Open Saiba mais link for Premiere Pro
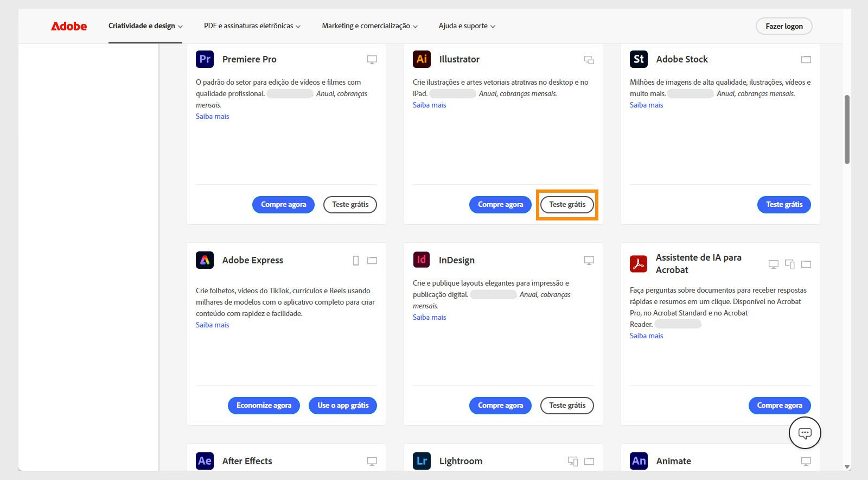868x480 pixels. [213, 117]
